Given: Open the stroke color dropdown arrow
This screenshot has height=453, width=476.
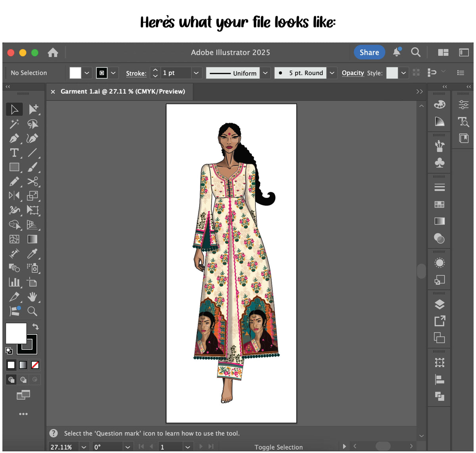Looking at the screenshot, I should 113,73.
